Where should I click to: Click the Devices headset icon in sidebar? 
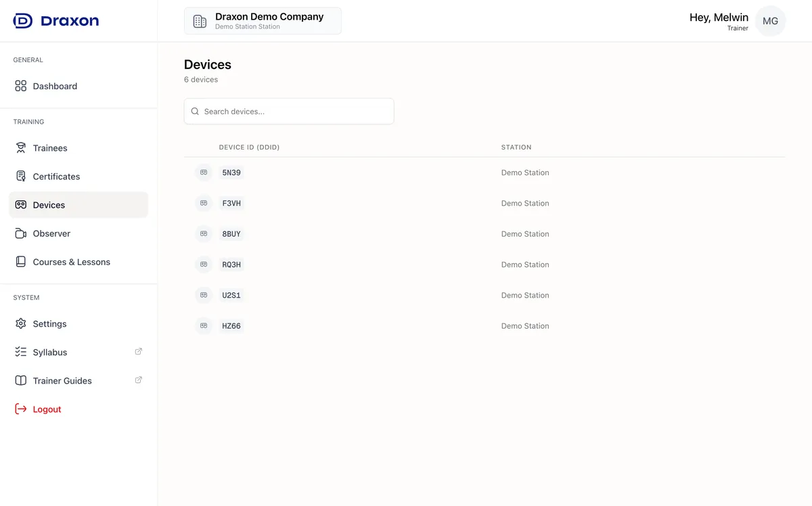click(x=21, y=205)
